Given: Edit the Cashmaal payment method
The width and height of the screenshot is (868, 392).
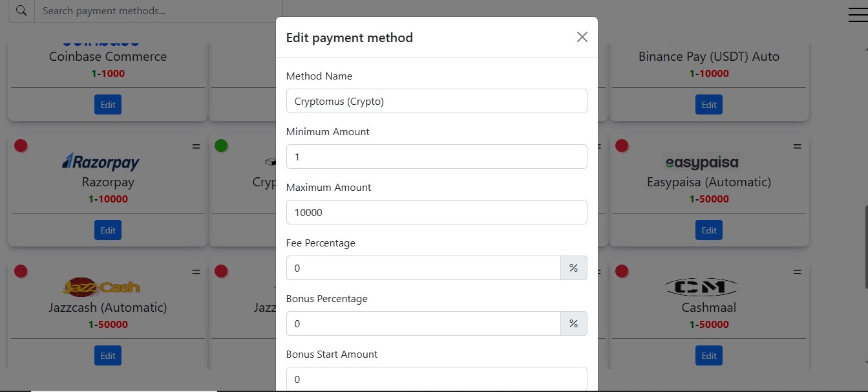Looking at the screenshot, I should pos(709,356).
